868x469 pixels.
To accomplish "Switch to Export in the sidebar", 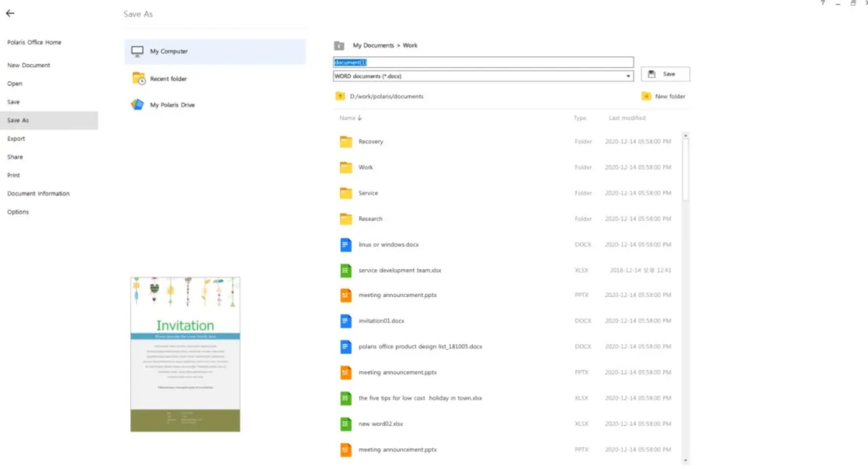I will [x=16, y=138].
